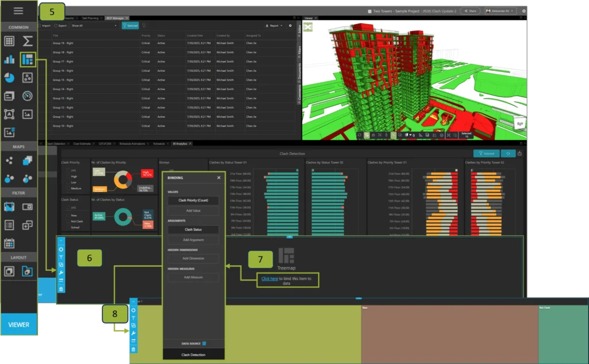Open the Schedule Animations tab
Screen dimensions: 589x364
(132, 144)
